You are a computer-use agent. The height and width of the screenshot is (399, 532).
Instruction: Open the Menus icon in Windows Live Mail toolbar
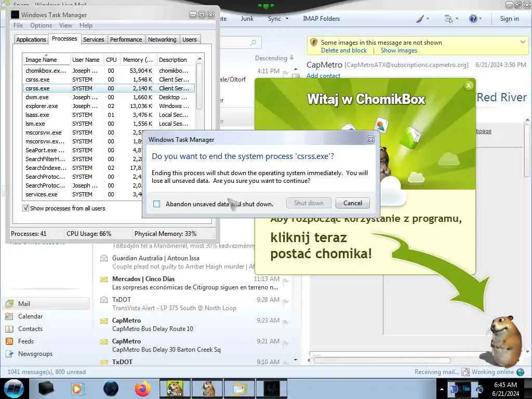click(x=448, y=19)
